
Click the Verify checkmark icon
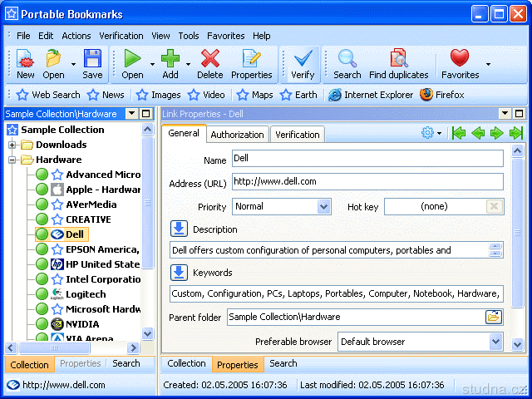pos(303,64)
